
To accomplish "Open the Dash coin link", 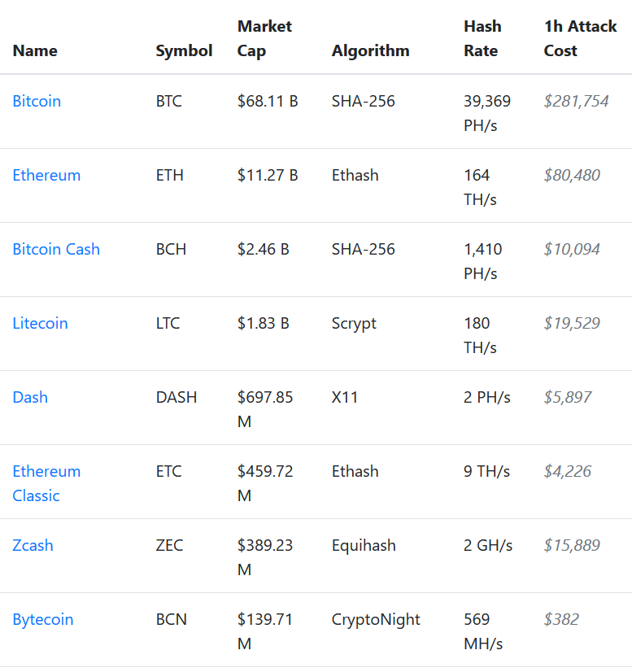I will [x=30, y=398].
